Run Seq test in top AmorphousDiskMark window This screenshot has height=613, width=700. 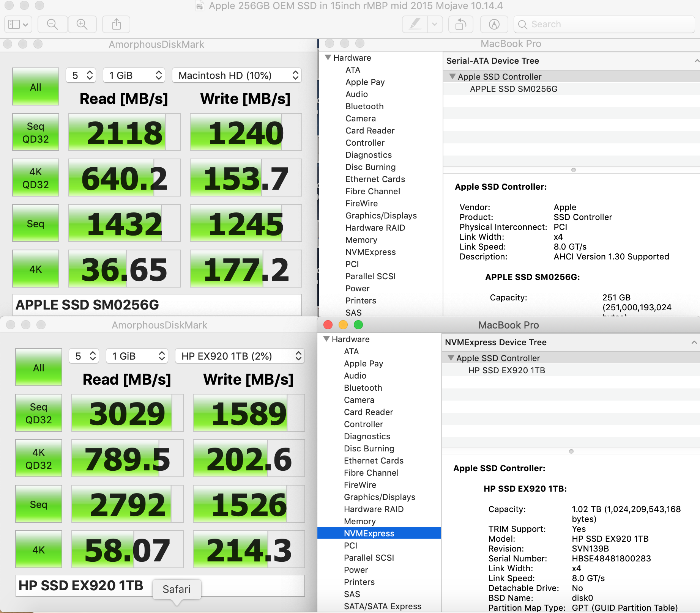click(x=36, y=223)
